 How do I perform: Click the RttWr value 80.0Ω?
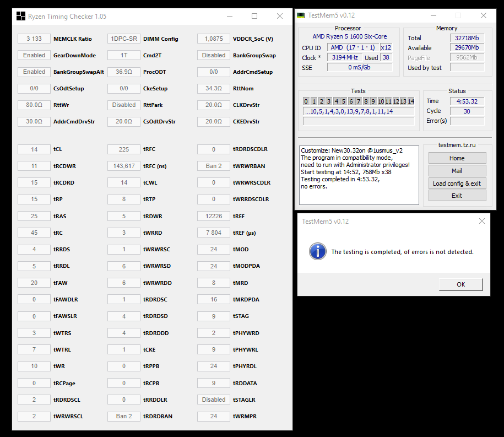click(x=34, y=105)
